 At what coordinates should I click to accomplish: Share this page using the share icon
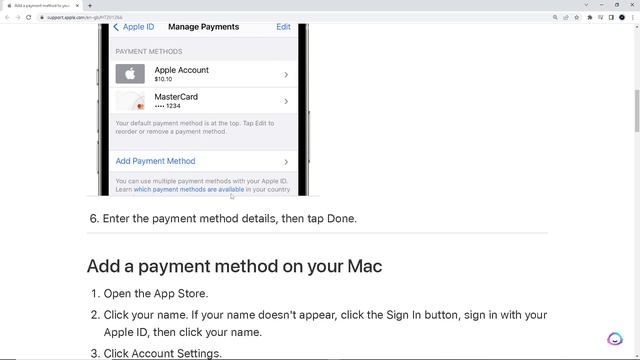(x=566, y=18)
